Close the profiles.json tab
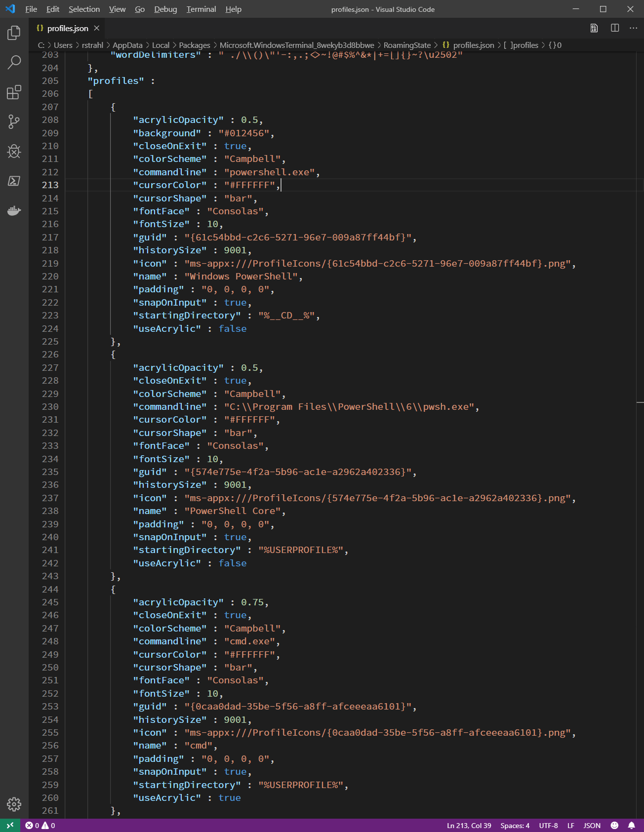 97,28
